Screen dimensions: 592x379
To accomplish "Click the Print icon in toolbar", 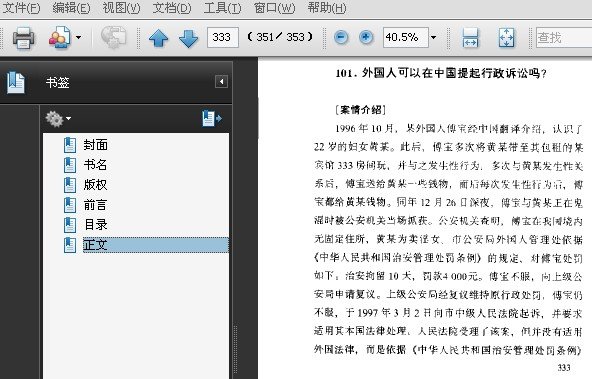I will [23, 37].
